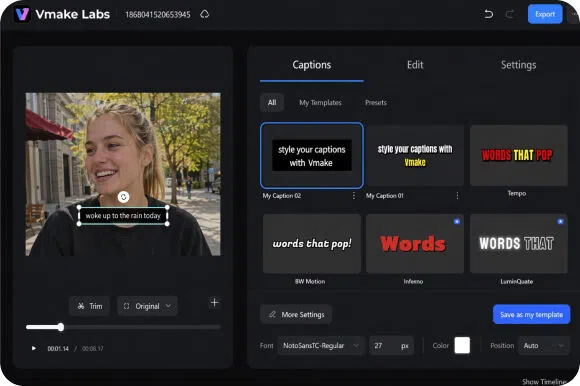
Task: Open More Settings
Action: [x=296, y=314]
